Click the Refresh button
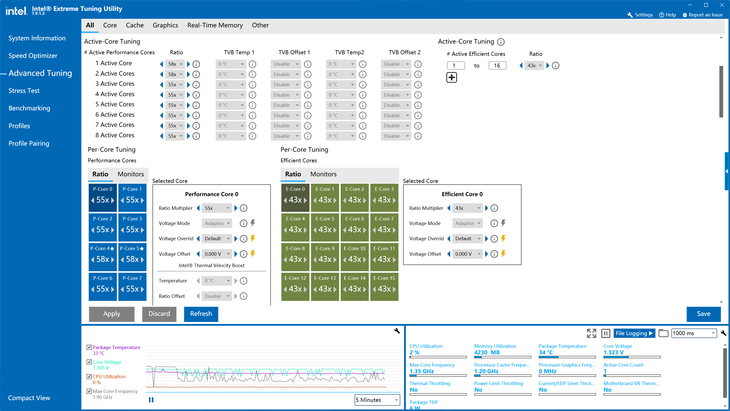The image size is (730, 411). [201, 314]
